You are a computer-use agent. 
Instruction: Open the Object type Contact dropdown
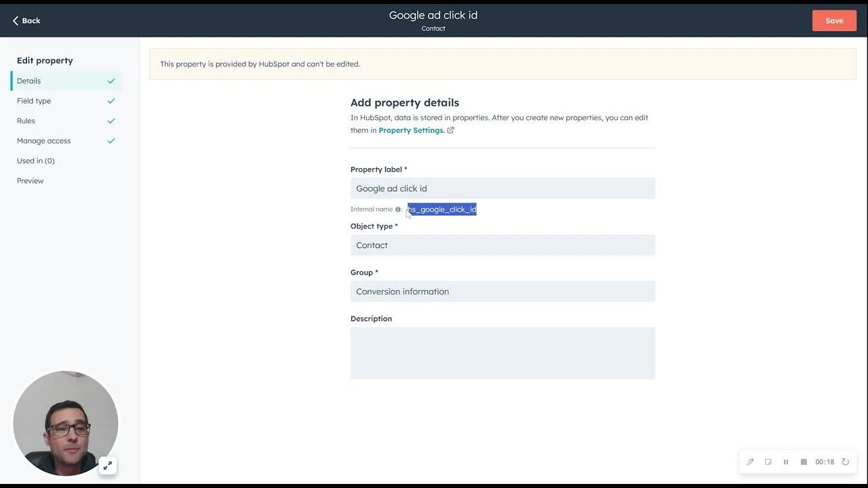tap(502, 245)
